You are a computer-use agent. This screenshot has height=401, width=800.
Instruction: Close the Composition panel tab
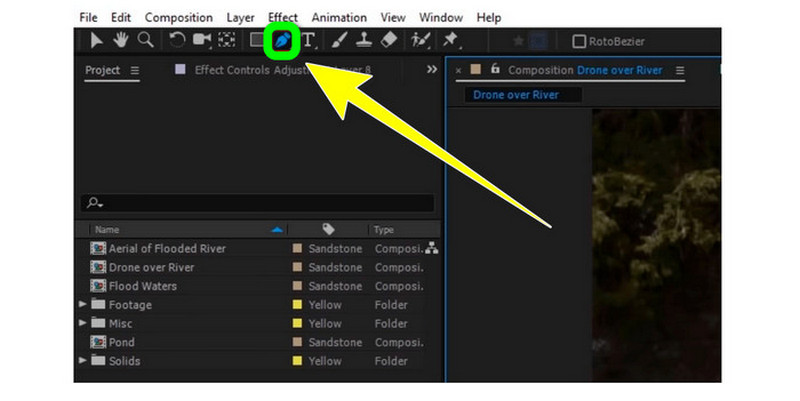click(x=458, y=70)
